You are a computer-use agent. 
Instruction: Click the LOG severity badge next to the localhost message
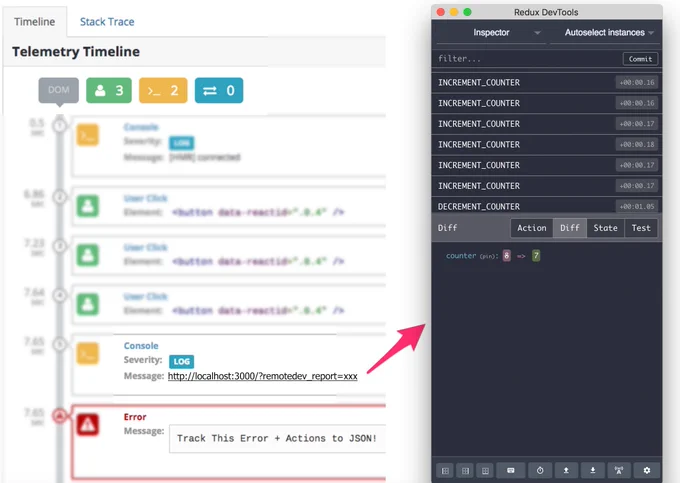[181, 361]
